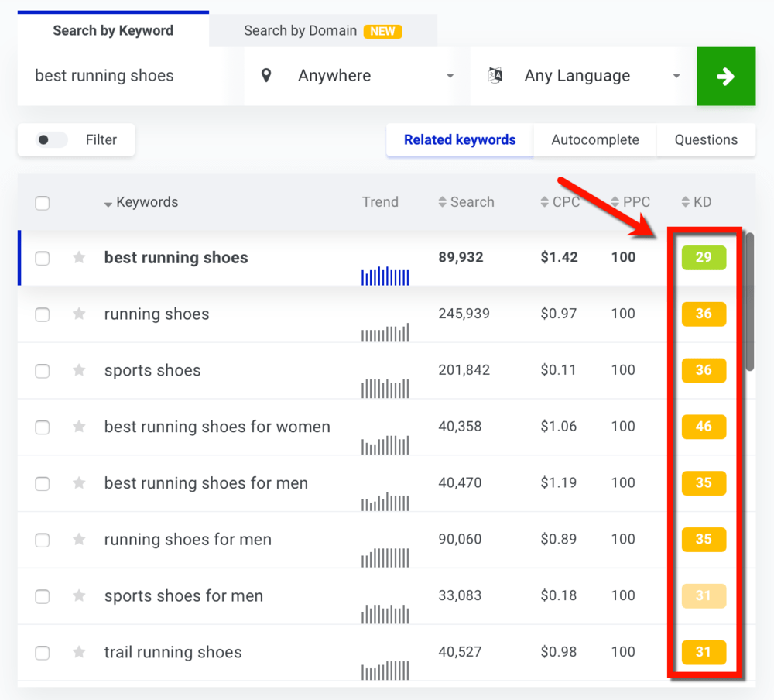Screen dimensions: 774x700
Task: Star the 'trail running shoes' keyword
Action: (x=78, y=653)
